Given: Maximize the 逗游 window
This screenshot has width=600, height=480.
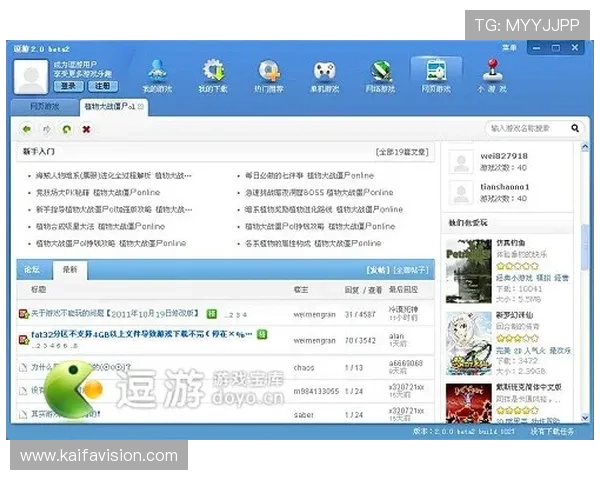Looking at the screenshot, I should click(556, 48).
